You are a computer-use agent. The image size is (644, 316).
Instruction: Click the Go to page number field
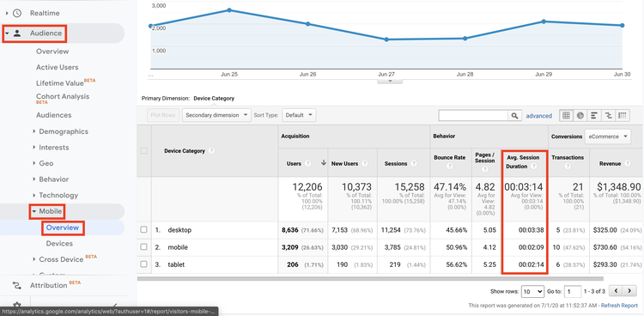[573, 291]
